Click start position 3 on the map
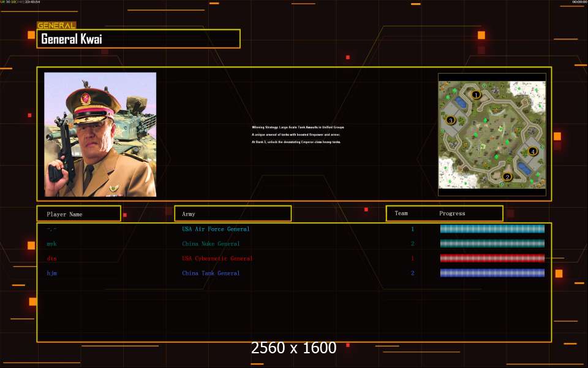The image size is (588, 368). coord(451,120)
